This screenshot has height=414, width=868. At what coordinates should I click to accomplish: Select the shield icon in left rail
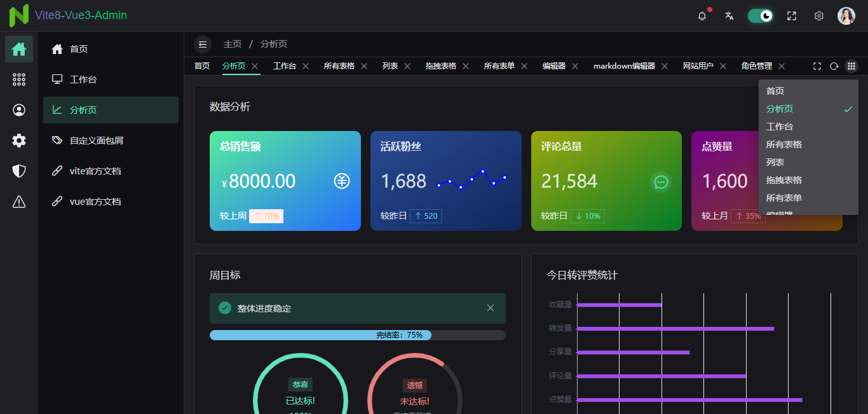tap(19, 171)
